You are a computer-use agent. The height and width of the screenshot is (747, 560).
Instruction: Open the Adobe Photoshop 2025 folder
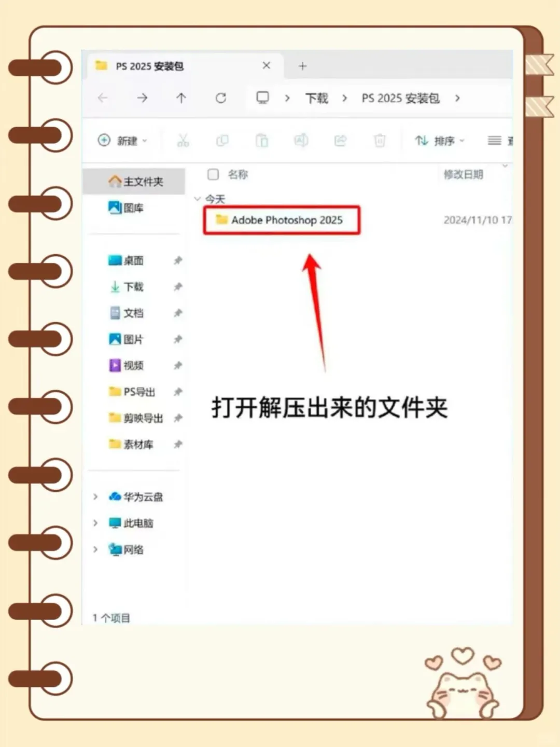click(x=287, y=219)
